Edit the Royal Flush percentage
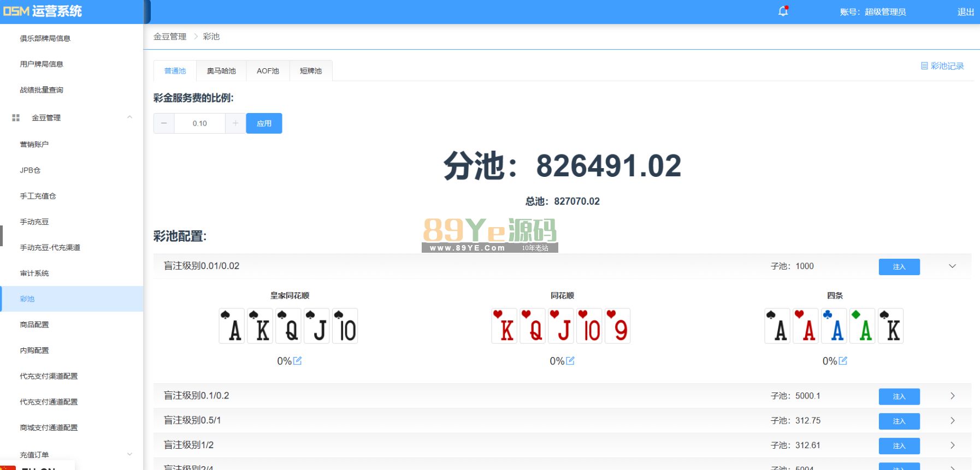This screenshot has width=980, height=470. tap(297, 361)
